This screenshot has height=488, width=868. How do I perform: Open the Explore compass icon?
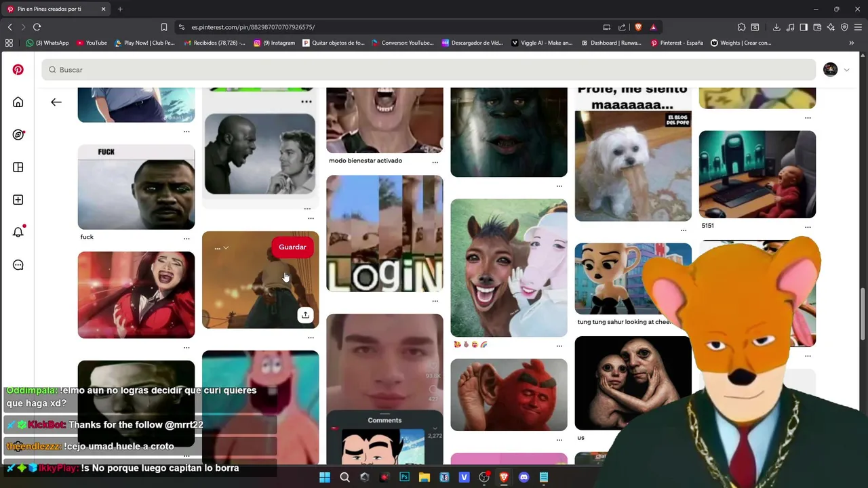point(18,135)
